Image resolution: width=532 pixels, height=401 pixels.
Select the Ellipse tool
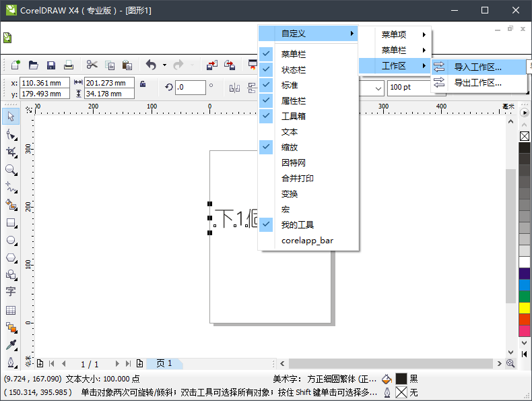coord(11,239)
